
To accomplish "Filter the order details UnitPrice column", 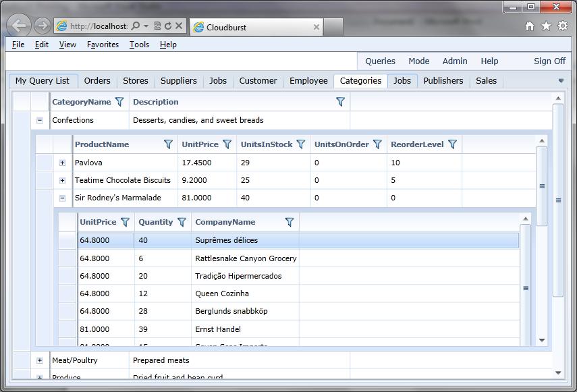I will pos(125,222).
